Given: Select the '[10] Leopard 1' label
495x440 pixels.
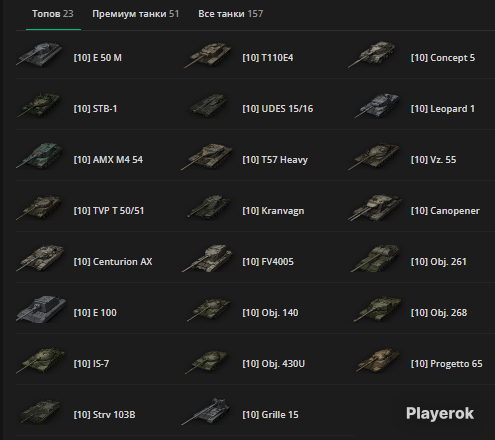Looking at the screenshot, I should (x=443, y=109).
